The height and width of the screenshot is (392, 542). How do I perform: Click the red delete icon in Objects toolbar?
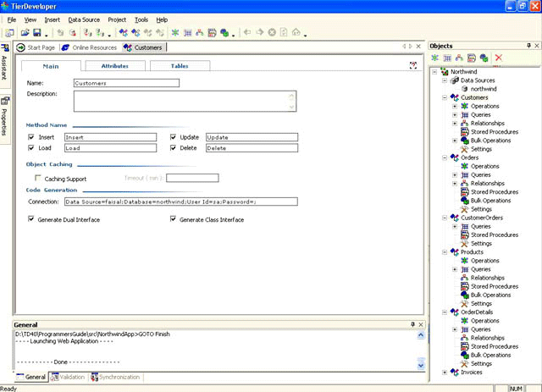click(498, 58)
